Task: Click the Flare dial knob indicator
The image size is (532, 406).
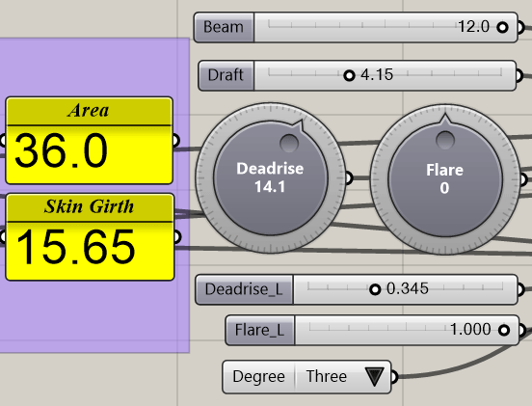Action: (x=445, y=140)
